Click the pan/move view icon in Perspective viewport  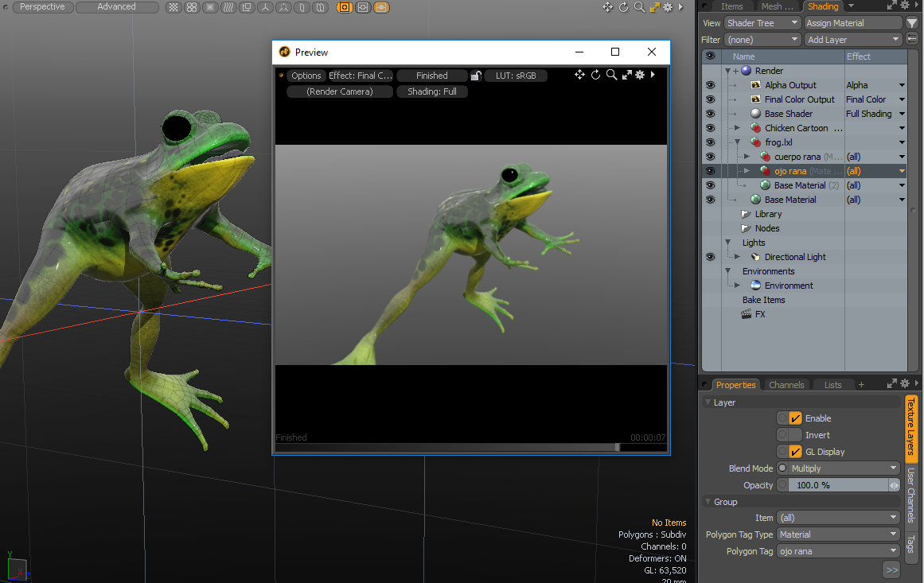coord(608,7)
